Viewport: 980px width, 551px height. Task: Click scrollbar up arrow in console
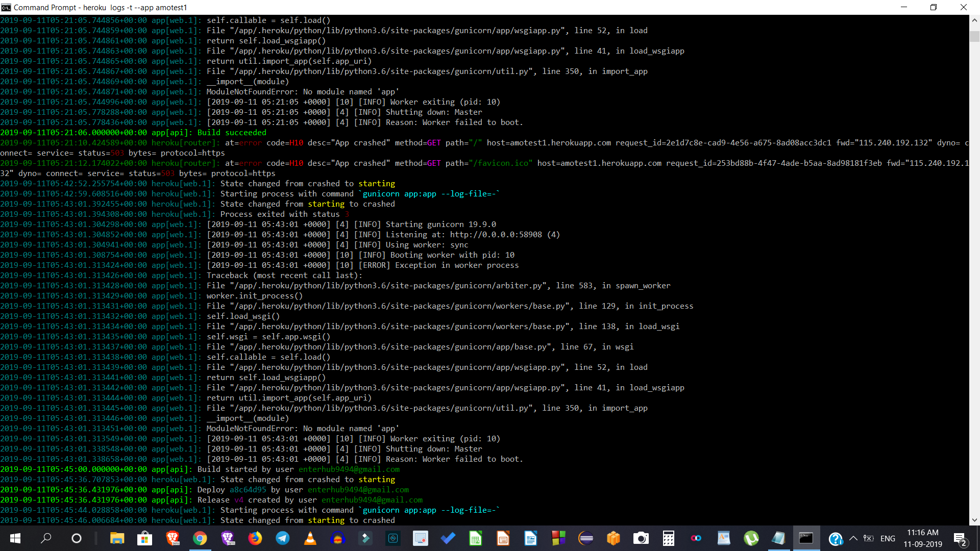974,20
